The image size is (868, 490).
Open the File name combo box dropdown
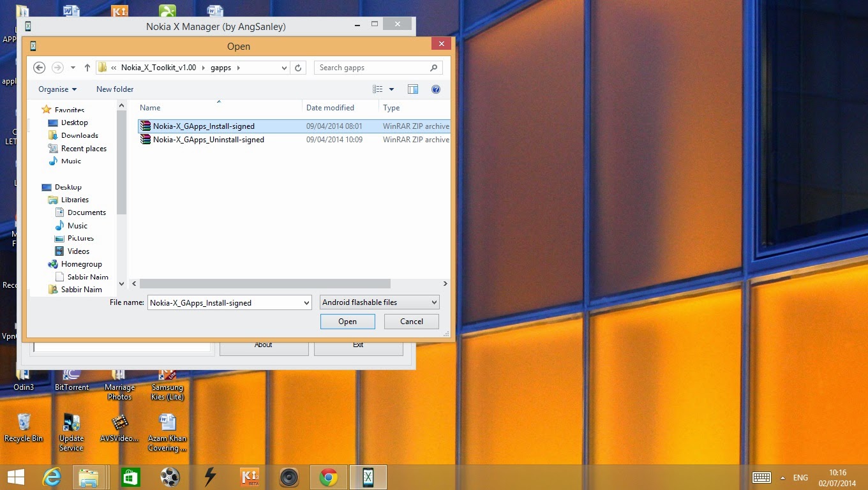click(x=304, y=302)
